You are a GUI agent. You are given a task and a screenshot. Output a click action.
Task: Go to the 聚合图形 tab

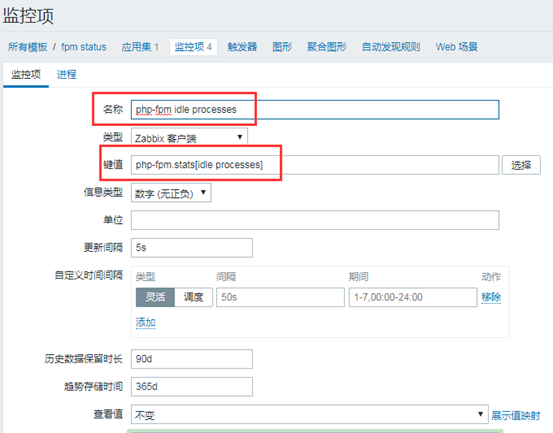point(327,47)
